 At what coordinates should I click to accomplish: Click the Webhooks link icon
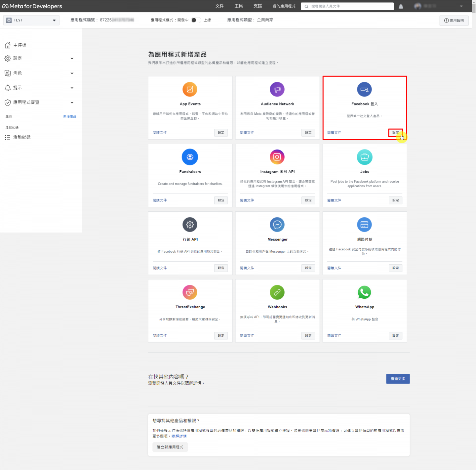click(x=277, y=292)
